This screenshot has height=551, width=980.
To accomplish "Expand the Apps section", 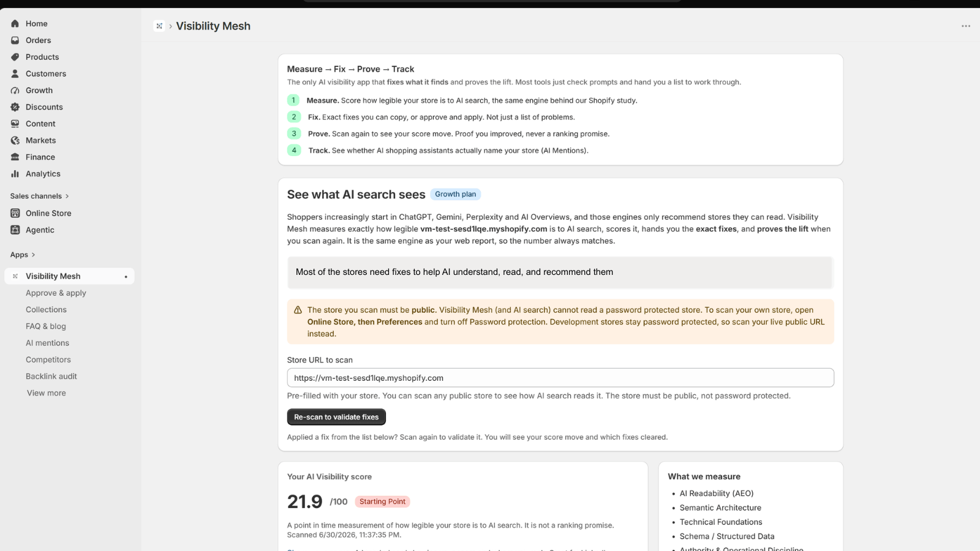I will (23, 255).
